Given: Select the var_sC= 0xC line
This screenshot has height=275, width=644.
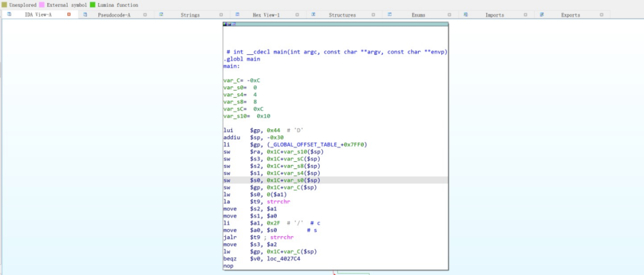Looking at the screenshot, I should tap(243, 109).
